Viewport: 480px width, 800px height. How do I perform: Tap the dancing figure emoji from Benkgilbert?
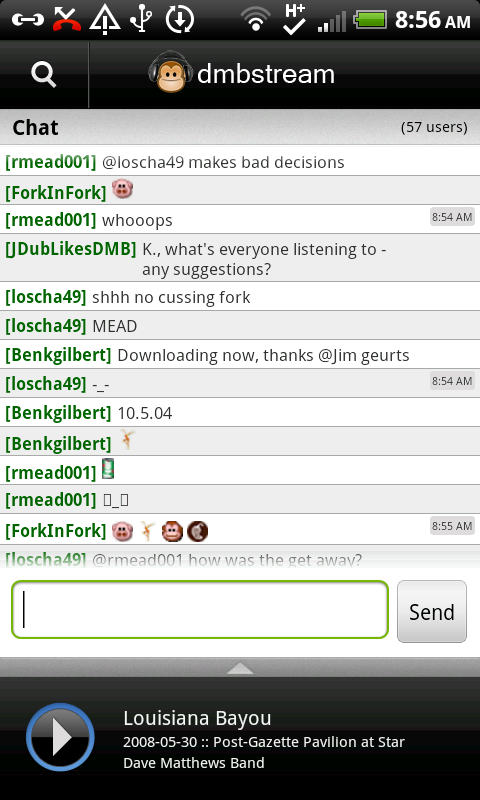(x=128, y=439)
